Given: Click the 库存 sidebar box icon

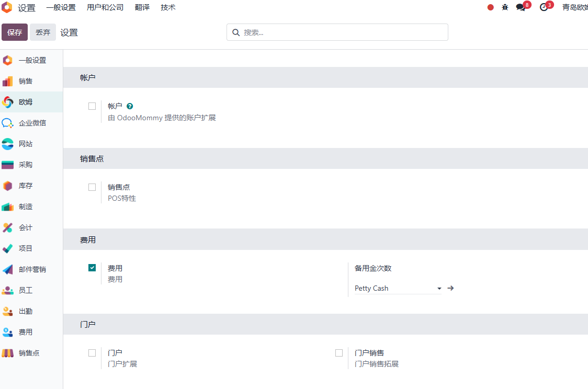Looking at the screenshot, I should tap(7, 186).
